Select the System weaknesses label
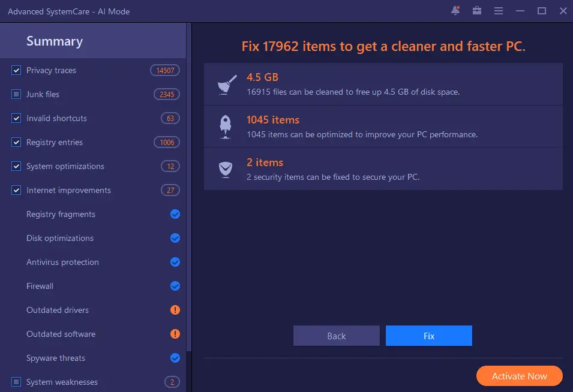The width and height of the screenshot is (573, 392). [x=62, y=382]
